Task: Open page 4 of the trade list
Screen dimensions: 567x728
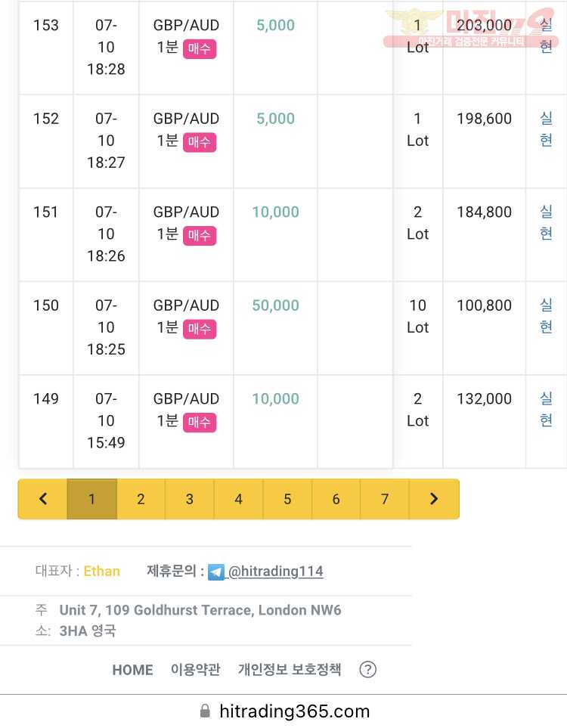Action: coord(239,499)
